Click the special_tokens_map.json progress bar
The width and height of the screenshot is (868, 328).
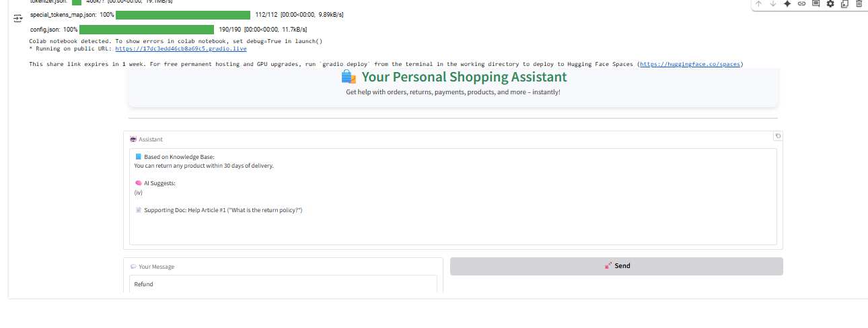pyautogui.click(x=183, y=15)
